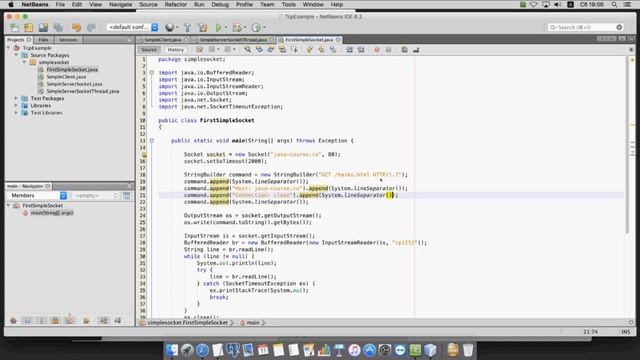Open the Navigate menu
Image resolution: width=640 pixels, height=360 pixels.
click(x=120, y=4)
